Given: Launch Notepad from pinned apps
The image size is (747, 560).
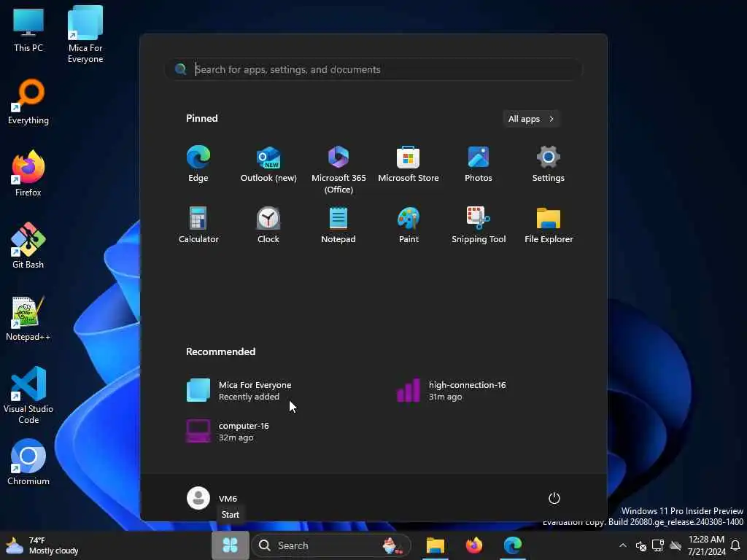Looking at the screenshot, I should [x=338, y=225].
